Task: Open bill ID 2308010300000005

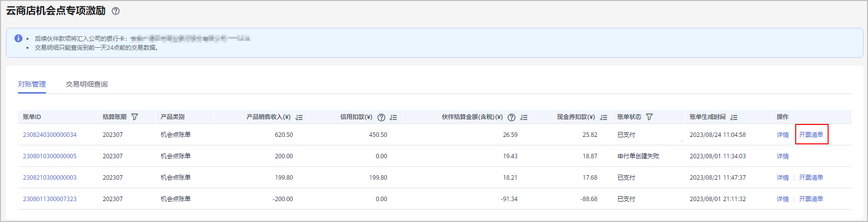Action: (50, 156)
